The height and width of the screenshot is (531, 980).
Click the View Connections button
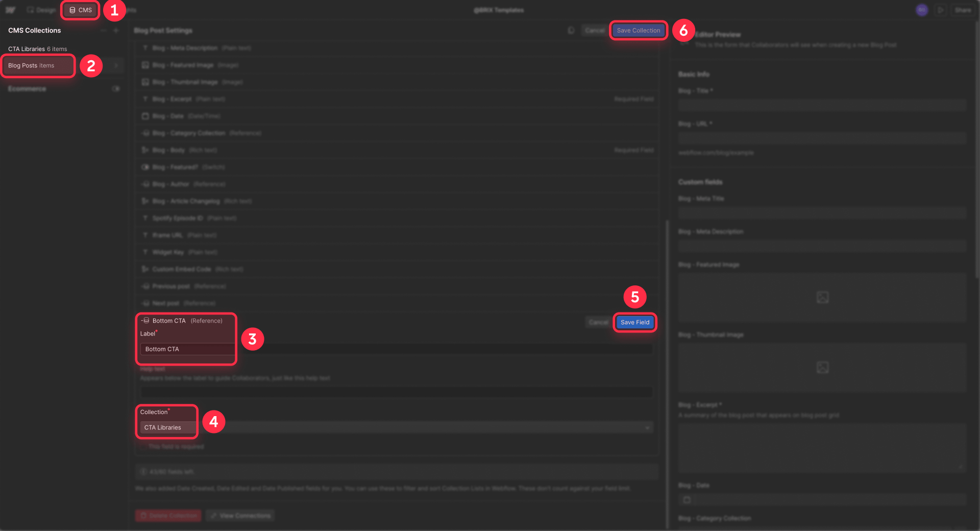point(240,516)
